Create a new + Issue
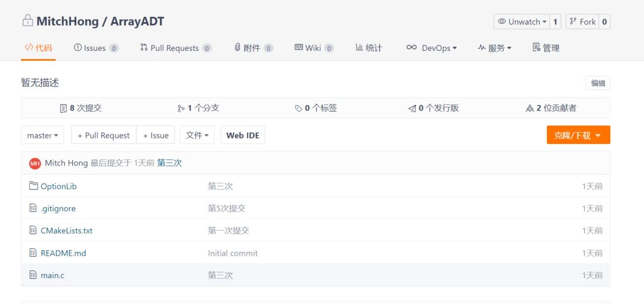The height and width of the screenshot is (304, 644). [x=156, y=135]
